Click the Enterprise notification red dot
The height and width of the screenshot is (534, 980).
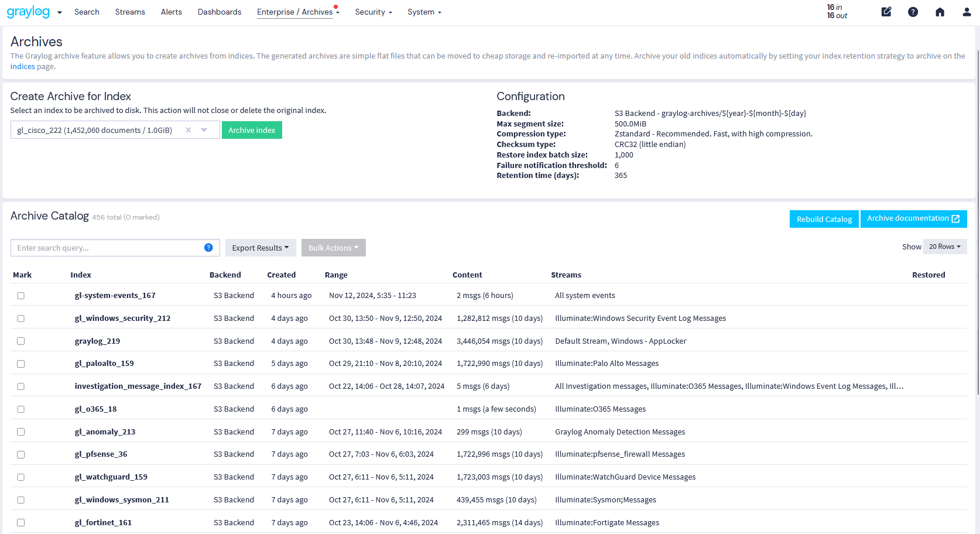336,6
